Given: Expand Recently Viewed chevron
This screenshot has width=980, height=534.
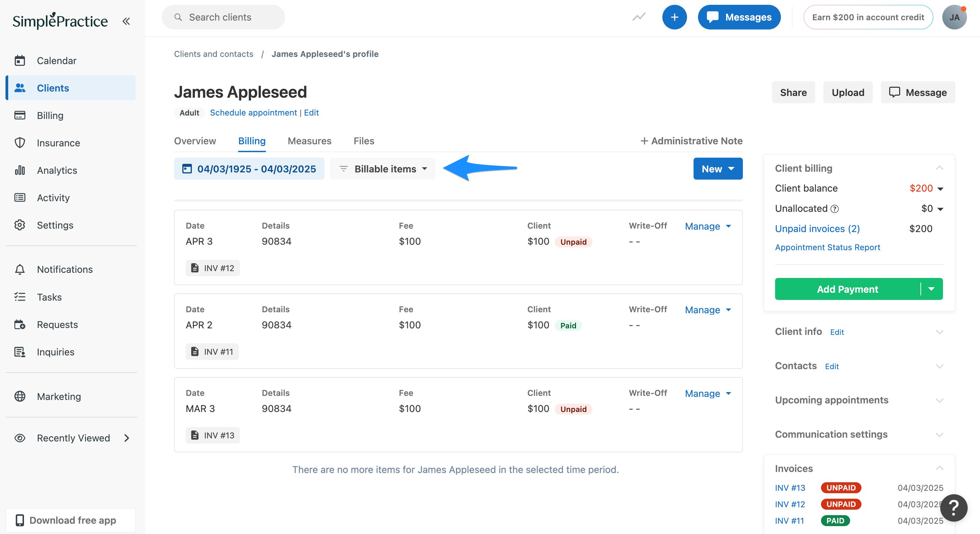Looking at the screenshot, I should [x=127, y=438].
